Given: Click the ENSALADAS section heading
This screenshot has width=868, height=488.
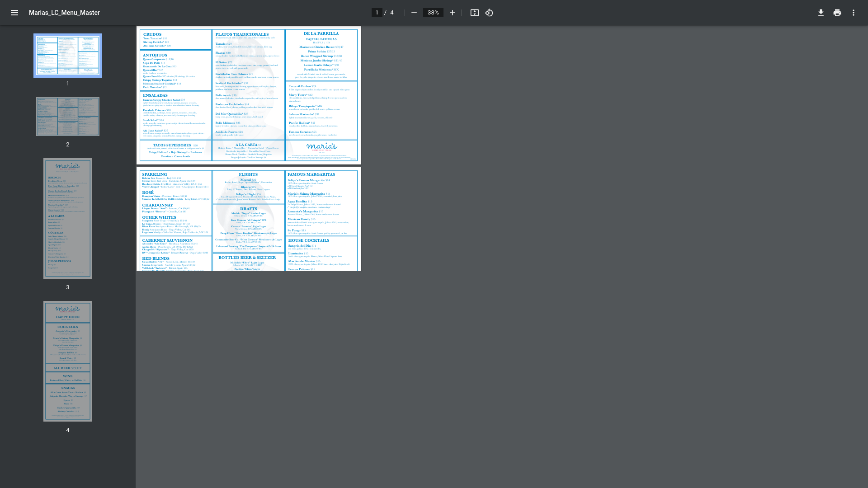Looking at the screenshot, I should (155, 95).
